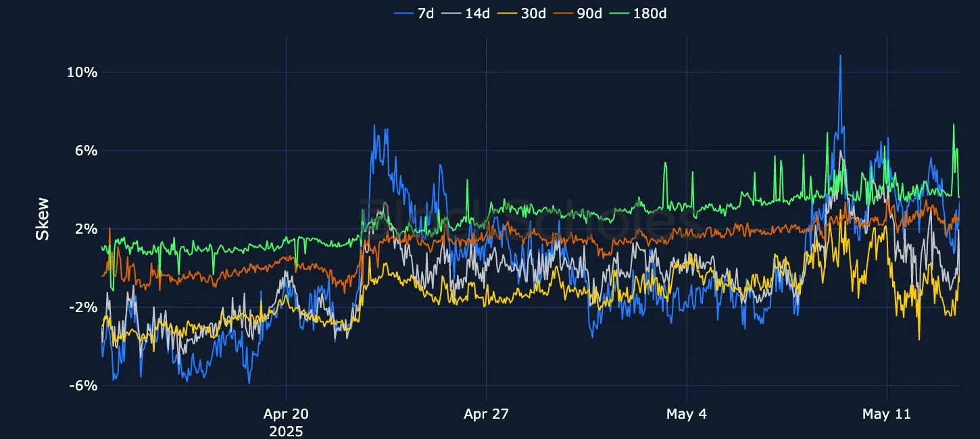Hide the 14d series via legend label
This screenshot has width=980, height=439.
(x=477, y=13)
